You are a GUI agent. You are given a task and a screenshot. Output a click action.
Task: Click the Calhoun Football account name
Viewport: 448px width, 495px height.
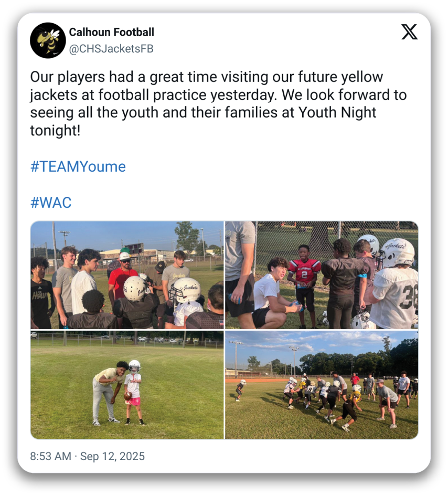(111, 32)
